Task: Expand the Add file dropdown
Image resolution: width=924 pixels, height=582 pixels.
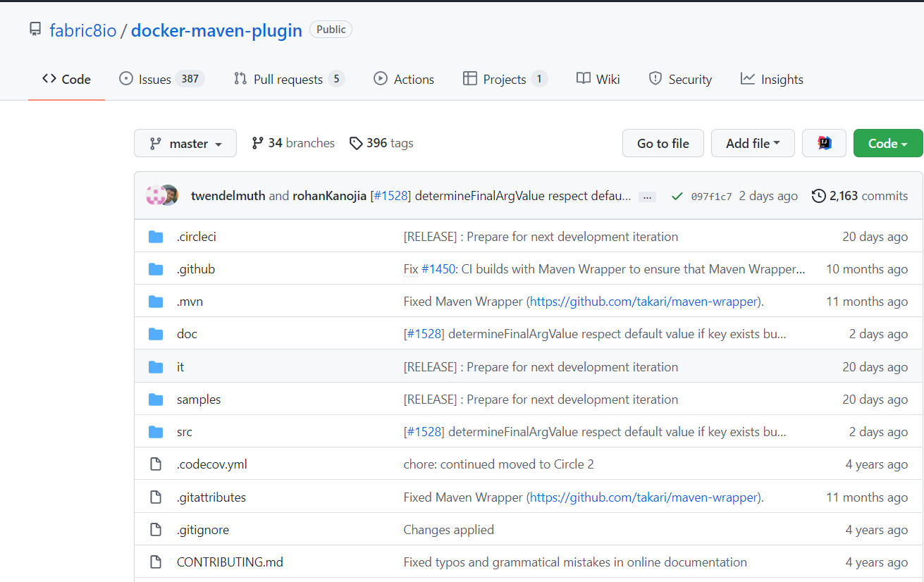Action: (752, 142)
